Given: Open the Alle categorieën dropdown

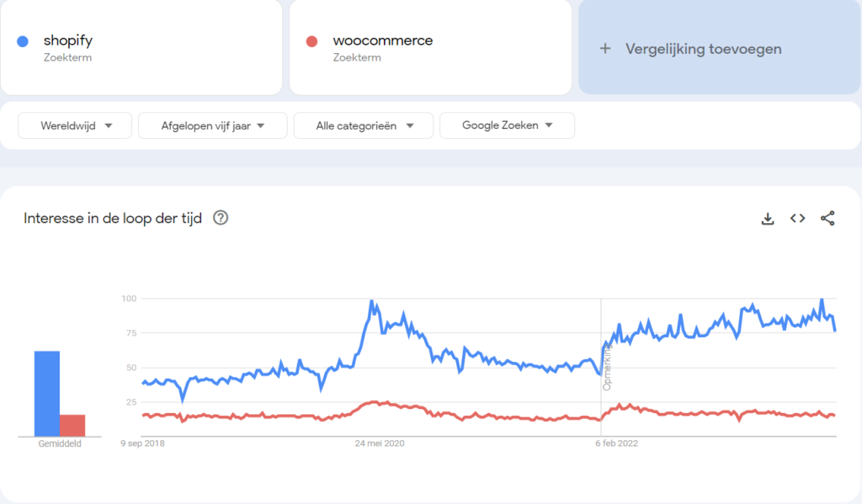Looking at the screenshot, I should [x=364, y=126].
